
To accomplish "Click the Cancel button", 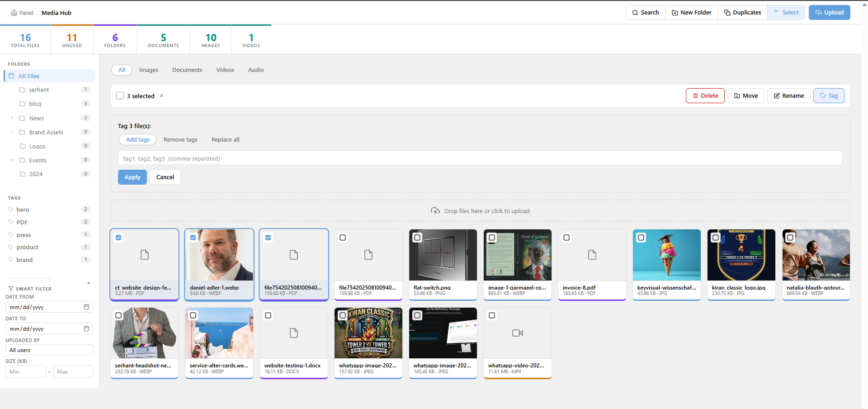I will click(165, 177).
